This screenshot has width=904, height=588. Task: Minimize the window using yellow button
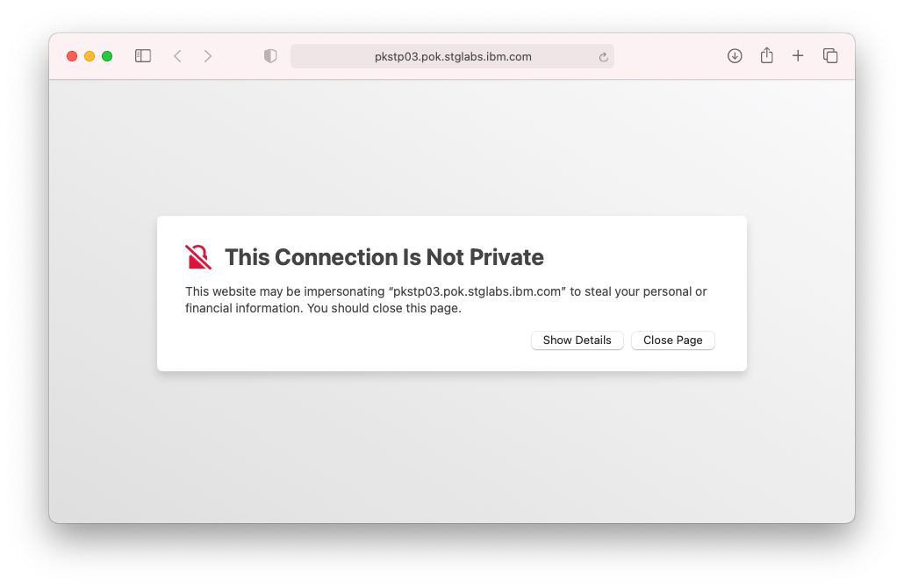pyautogui.click(x=90, y=56)
